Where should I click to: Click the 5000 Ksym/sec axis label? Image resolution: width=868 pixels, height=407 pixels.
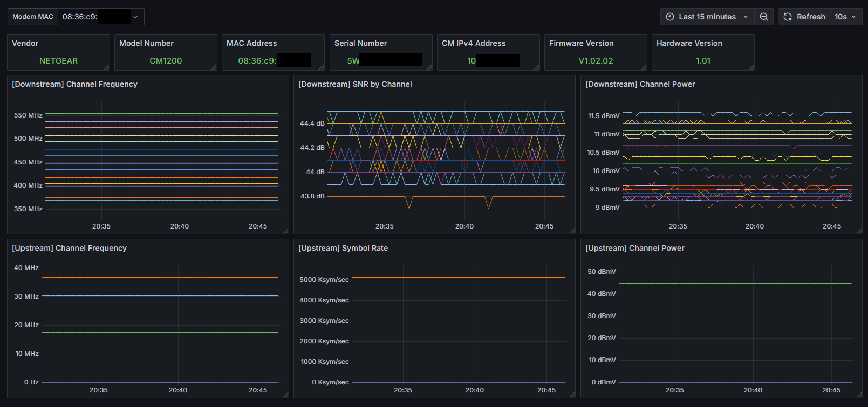click(324, 280)
